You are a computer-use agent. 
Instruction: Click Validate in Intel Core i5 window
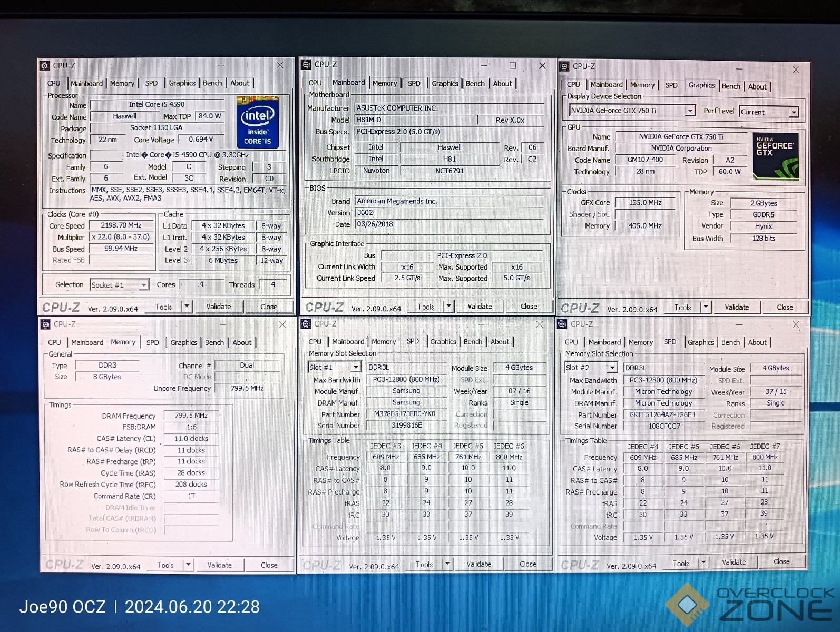pos(219,307)
